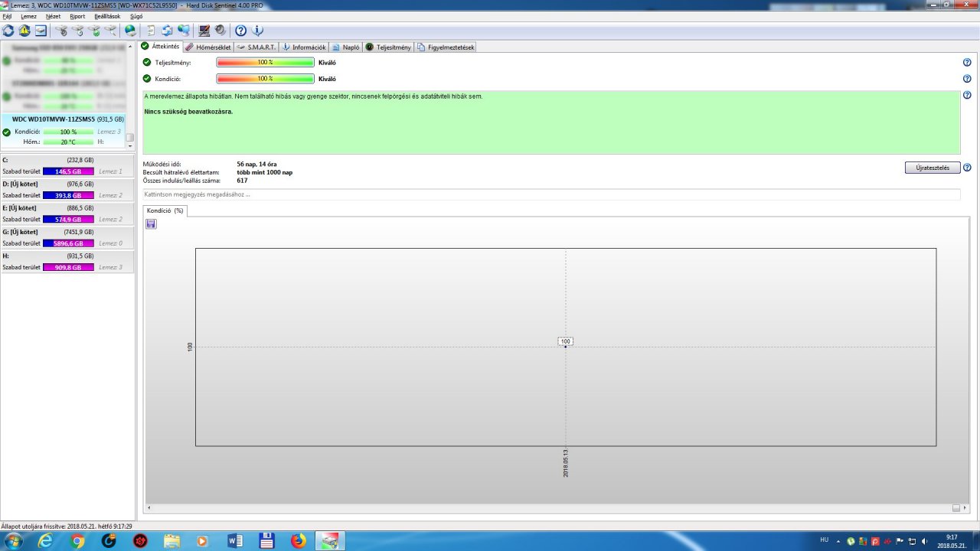Click the blue info about toolbar icon
The image size is (980, 551).
click(x=257, y=31)
